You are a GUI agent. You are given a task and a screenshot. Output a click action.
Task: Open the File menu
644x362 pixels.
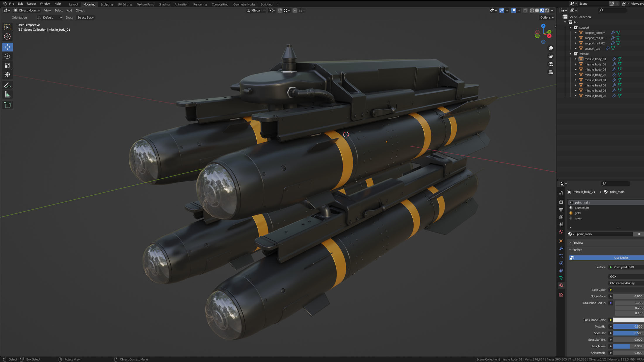(x=11, y=4)
